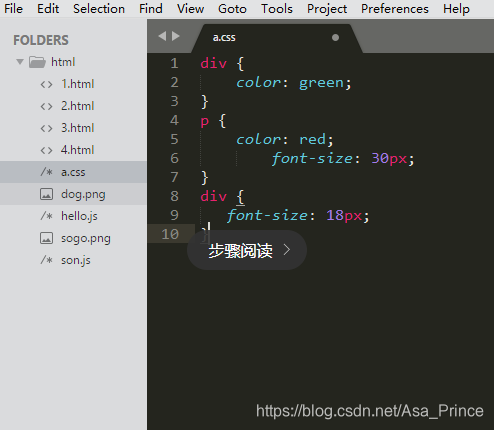This screenshot has height=430, width=494.
Task: Go to next tab with right arrow
Action: [x=176, y=36]
